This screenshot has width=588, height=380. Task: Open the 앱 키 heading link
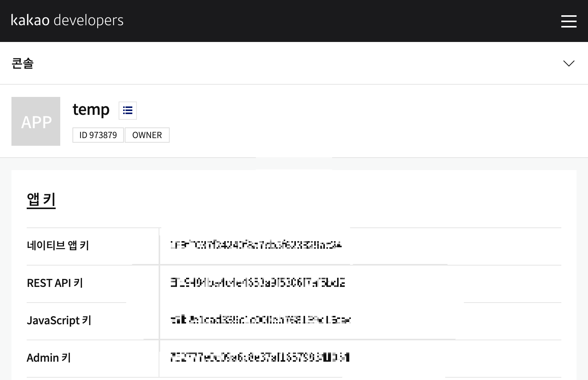coord(41,200)
